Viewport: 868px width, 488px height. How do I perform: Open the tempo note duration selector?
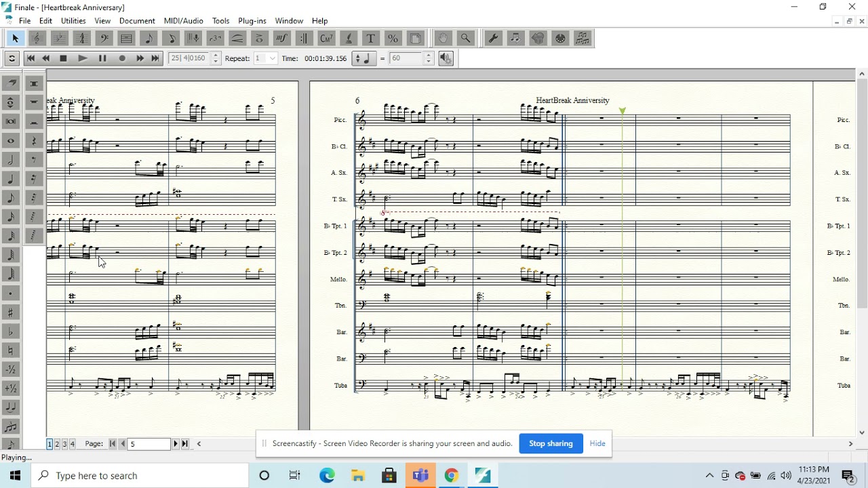(x=366, y=58)
